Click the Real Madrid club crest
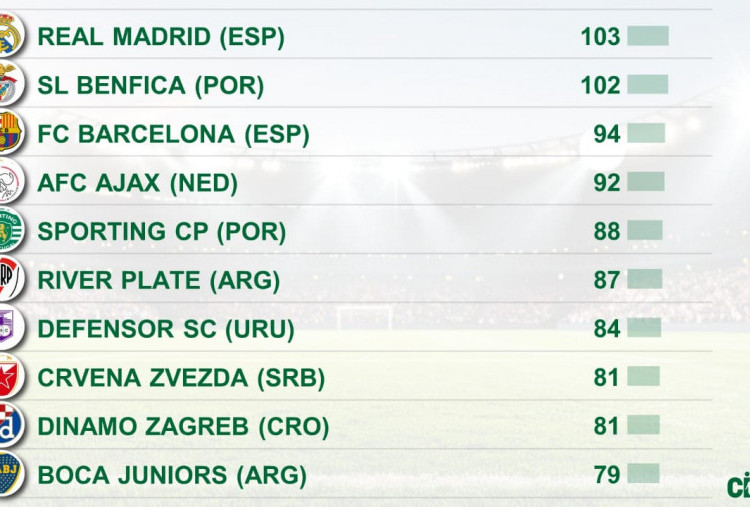Screen dimensions: 750x507 pos(11,34)
